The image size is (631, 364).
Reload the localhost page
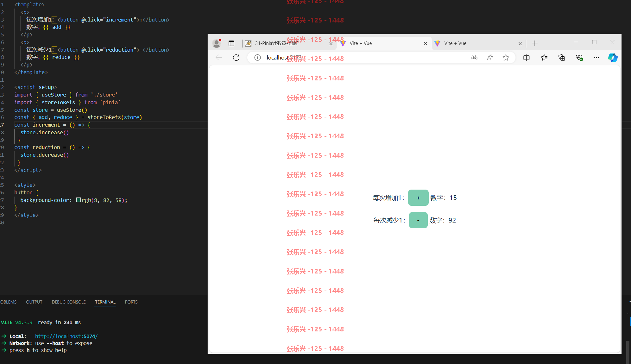236,58
